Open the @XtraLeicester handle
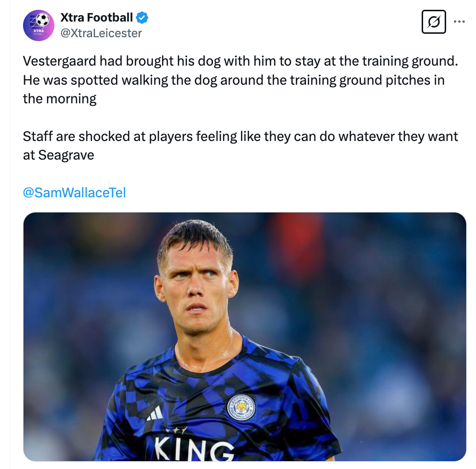 pos(101,33)
